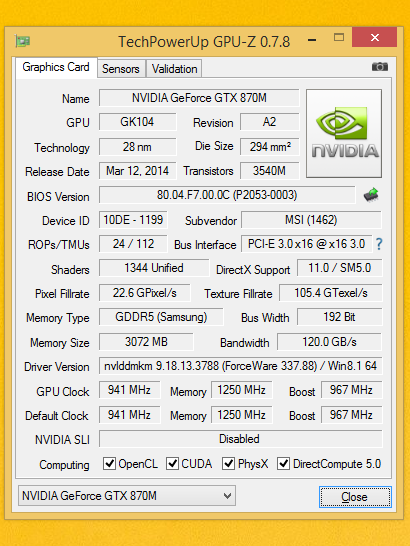The height and width of the screenshot is (546, 410).
Task: Switch to the Sensors tab
Action: tap(121, 69)
